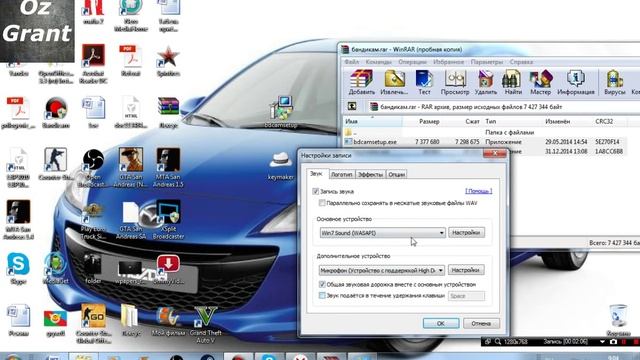Image resolution: width=640 pixels, height=360 pixels.
Task: Toggle parallel WAV files saving checkbox
Action: [x=322, y=203]
